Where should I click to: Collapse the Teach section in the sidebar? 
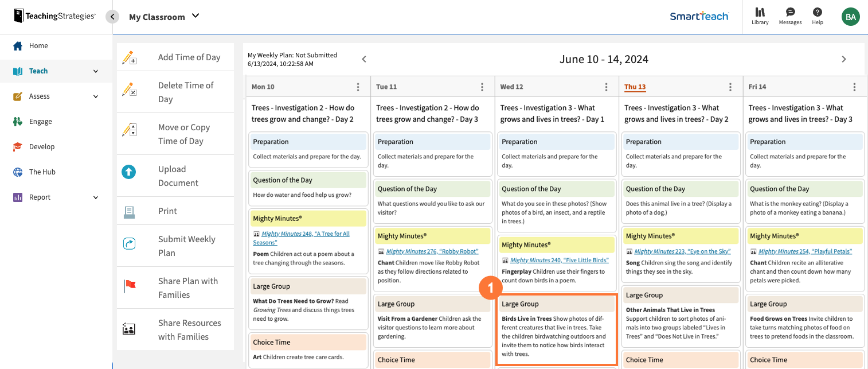coord(95,71)
